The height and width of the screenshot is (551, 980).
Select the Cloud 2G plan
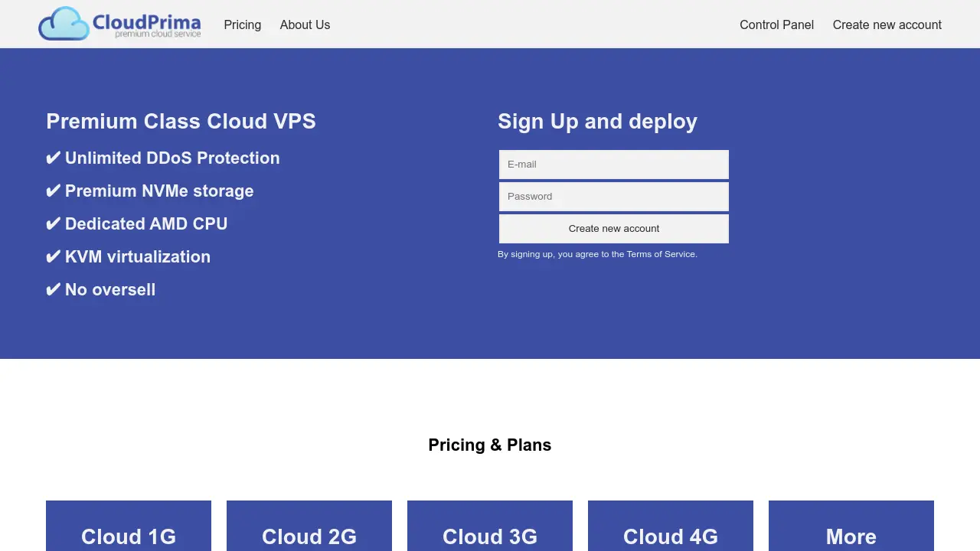pyautogui.click(x=309, y=536)
